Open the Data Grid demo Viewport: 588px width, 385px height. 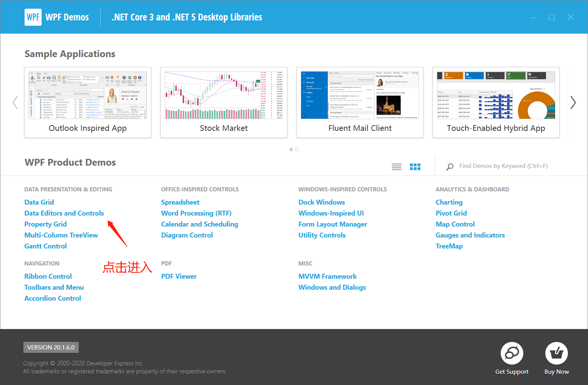click(39, 202)
